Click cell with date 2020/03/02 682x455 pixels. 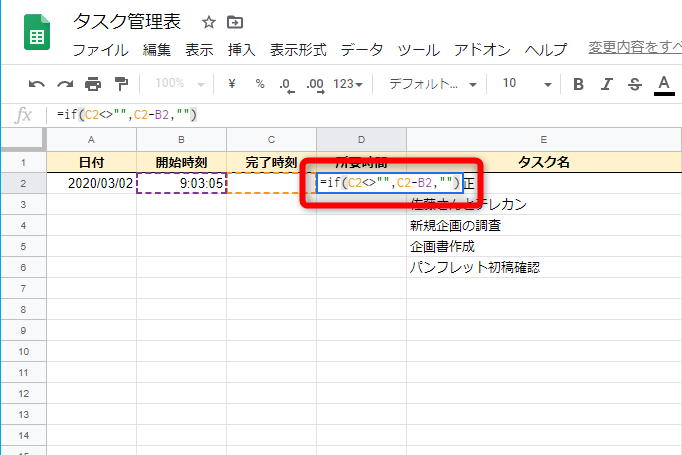tap(91, 184)
